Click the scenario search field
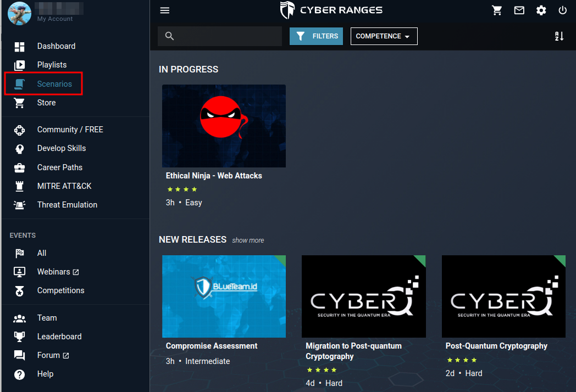The image size is (576, 392). pyautogui.click(x=226, y=36)
